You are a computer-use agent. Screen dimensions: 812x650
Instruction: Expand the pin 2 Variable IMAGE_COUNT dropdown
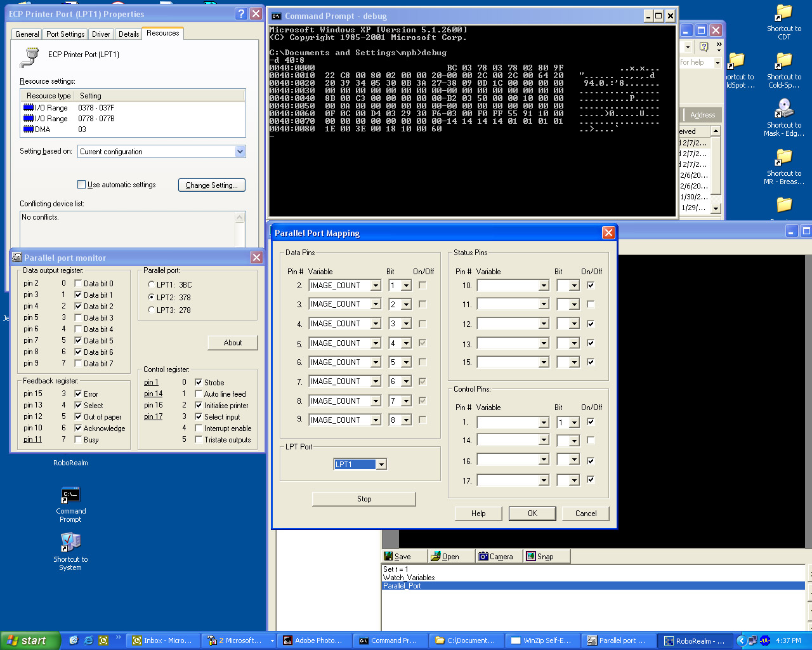point(376,286)
